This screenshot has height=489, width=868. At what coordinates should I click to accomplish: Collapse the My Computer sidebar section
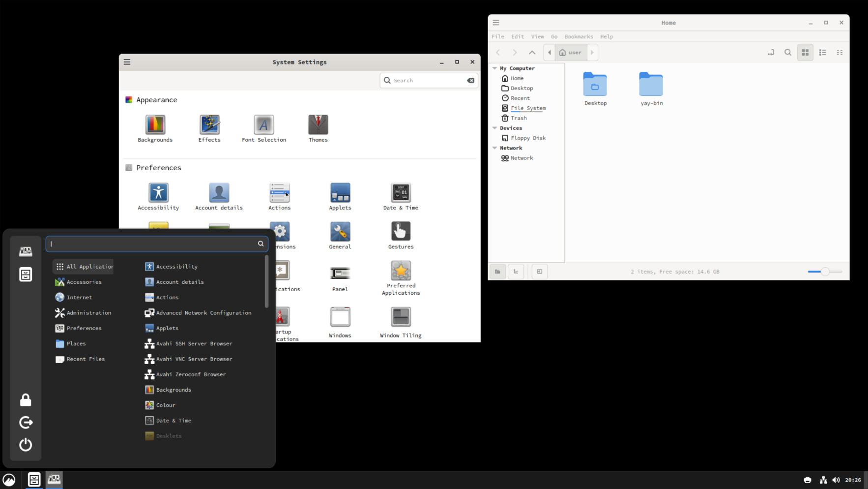click(x=495, y=68)
